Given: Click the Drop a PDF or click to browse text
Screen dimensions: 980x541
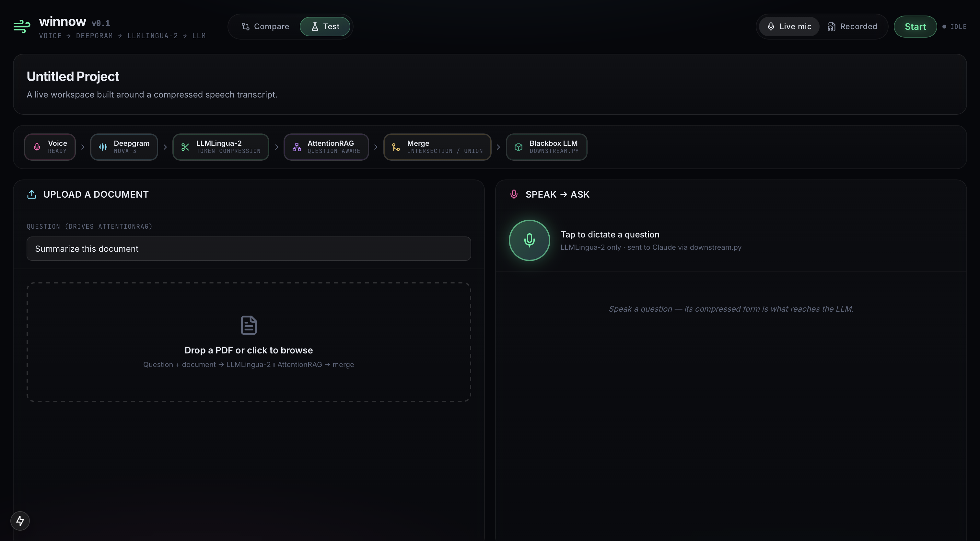Looking at the screenshot, I should tap(249, 350).
